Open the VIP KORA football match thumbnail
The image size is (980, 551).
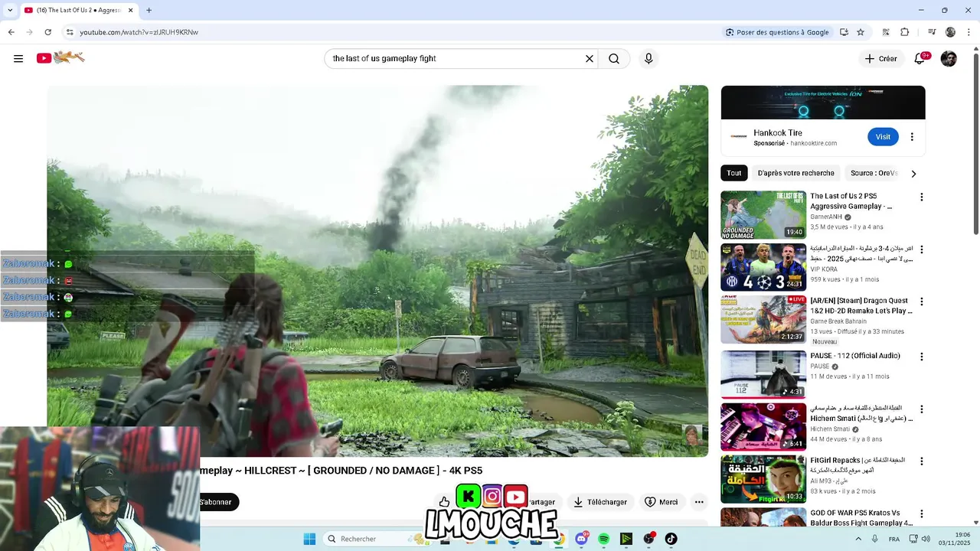click(x=763, y=268)
